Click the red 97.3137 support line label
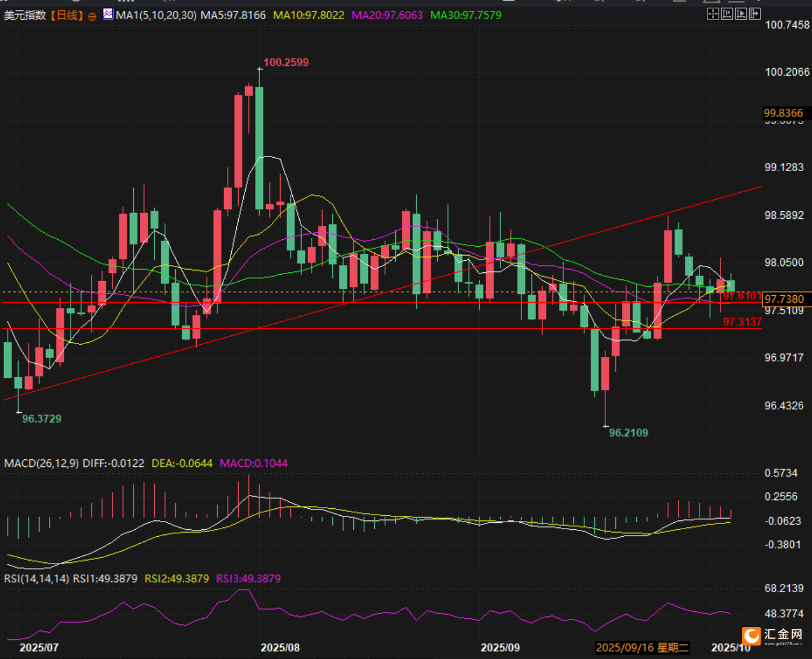This screenshot has height=659, width=812. coord(742,322)
